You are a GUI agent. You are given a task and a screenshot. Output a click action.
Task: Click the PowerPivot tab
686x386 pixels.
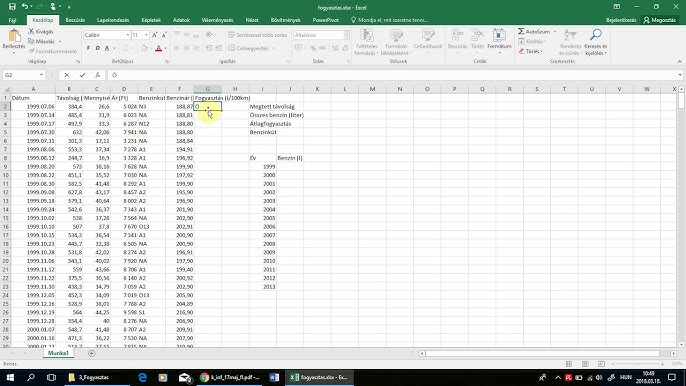click(x=326, y=20)
